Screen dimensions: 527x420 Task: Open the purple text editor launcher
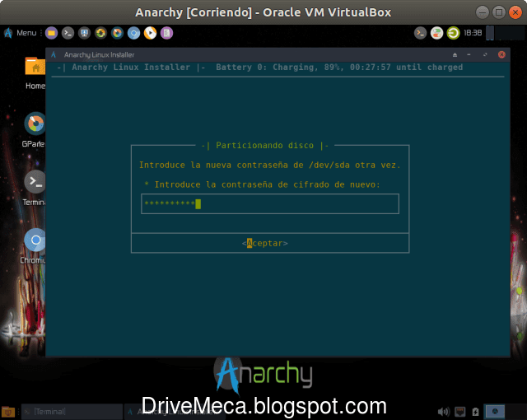(x=166, y=33)
